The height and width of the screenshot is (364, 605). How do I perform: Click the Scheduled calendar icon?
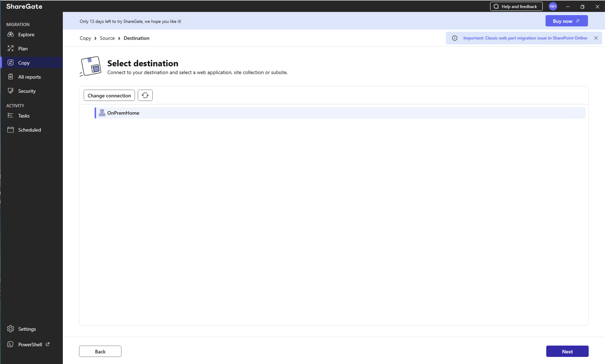click(x=10, y=130)
